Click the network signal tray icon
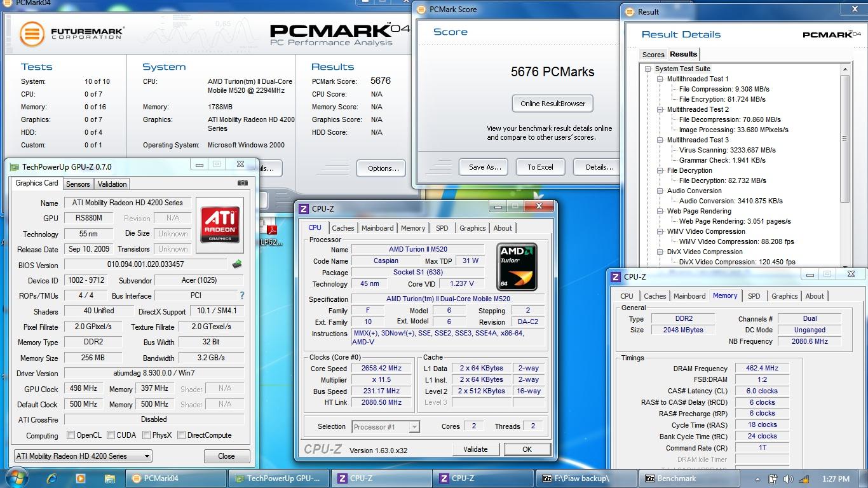 point(803,479)
